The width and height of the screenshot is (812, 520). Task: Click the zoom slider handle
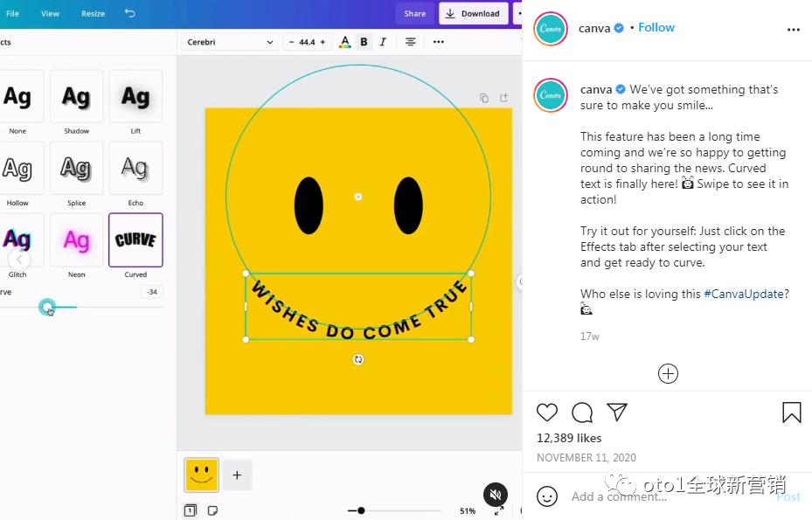click(361, 510)
